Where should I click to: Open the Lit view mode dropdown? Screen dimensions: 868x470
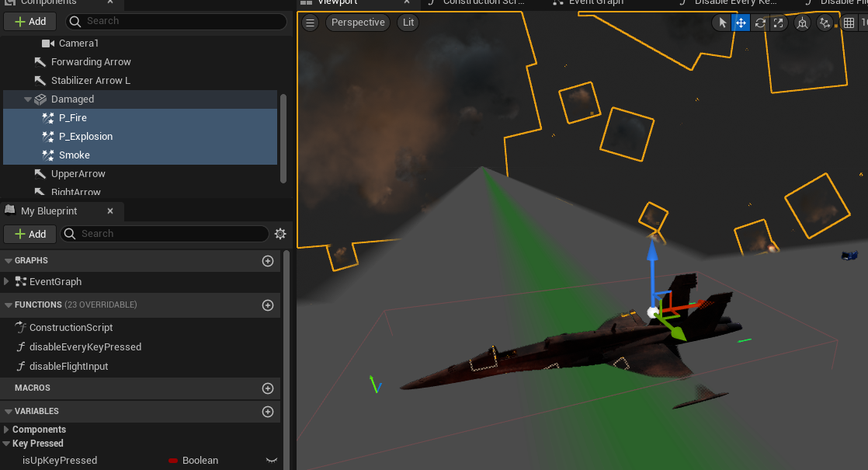[408, 23]
